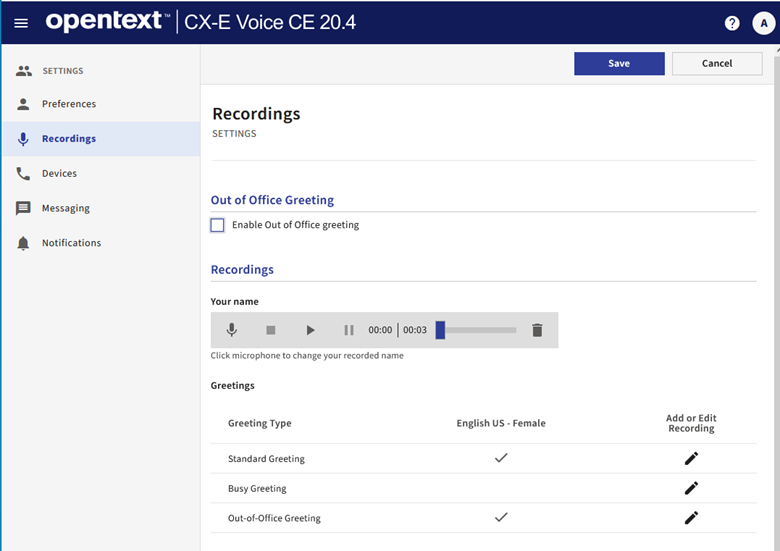Click the playback progress track
The image size is (780, 551).
tap(481, 330)
